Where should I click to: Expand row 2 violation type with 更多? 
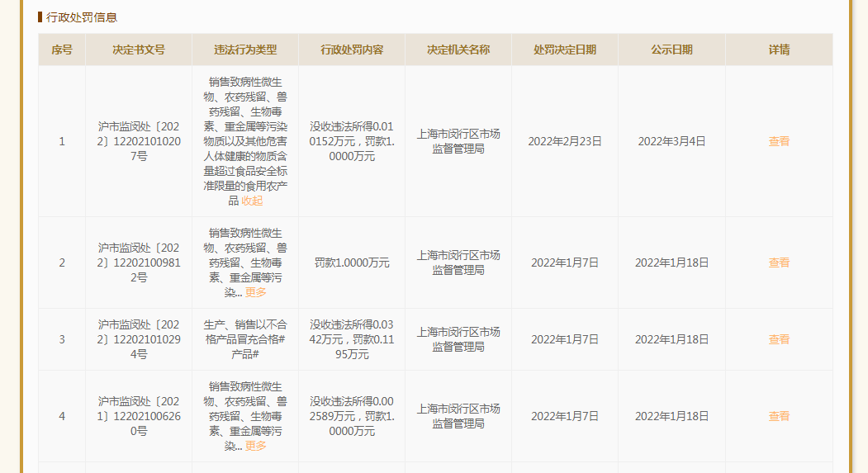pyautogui.click(x=256, y=292)
